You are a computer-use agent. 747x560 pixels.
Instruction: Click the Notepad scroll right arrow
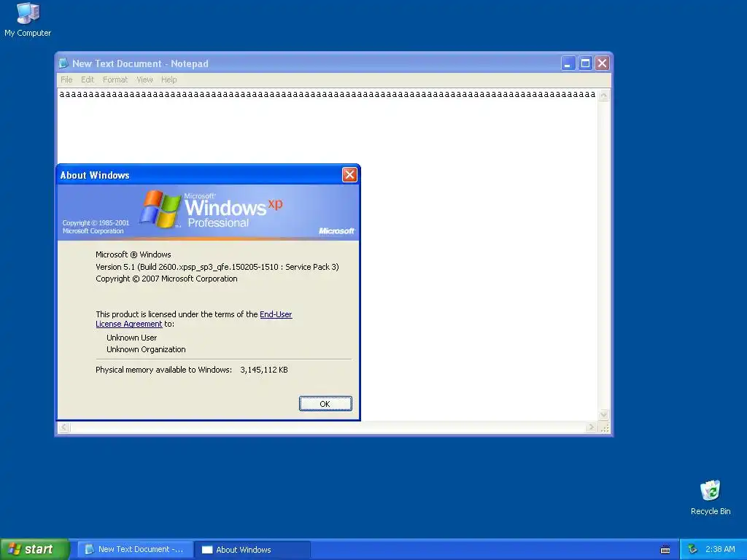pyautogui.click(x=591, y=427)
